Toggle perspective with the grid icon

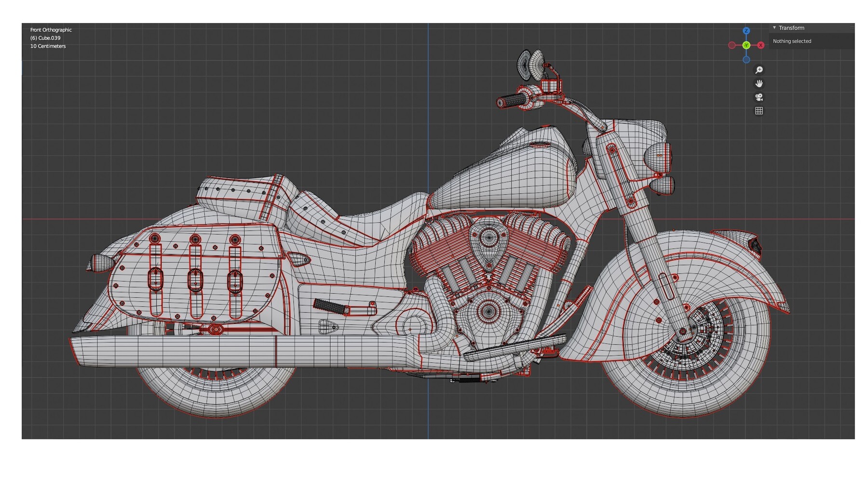click(x=759, y=111)
